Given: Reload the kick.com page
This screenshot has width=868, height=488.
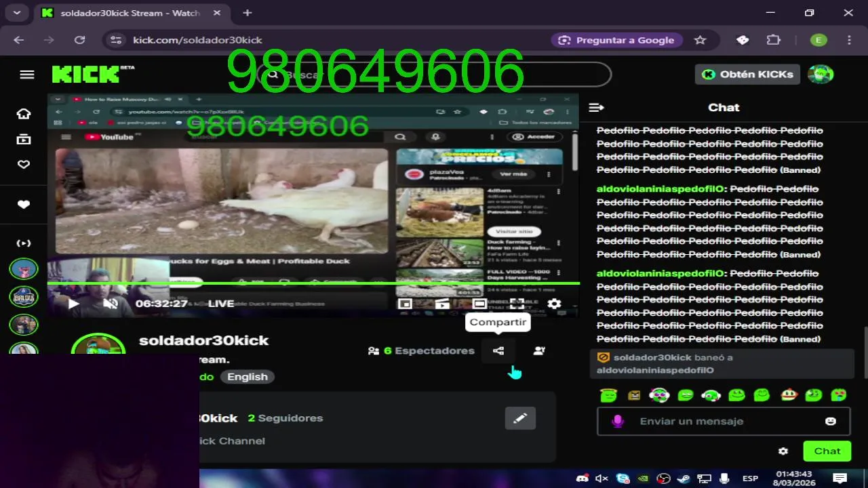Looking at the screenshot, I should point(79,40).
